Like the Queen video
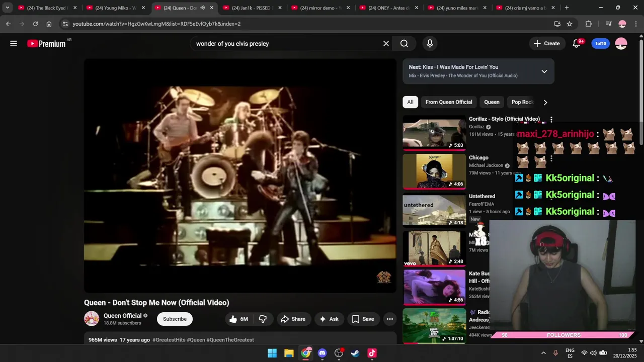 tap(239, 319)
